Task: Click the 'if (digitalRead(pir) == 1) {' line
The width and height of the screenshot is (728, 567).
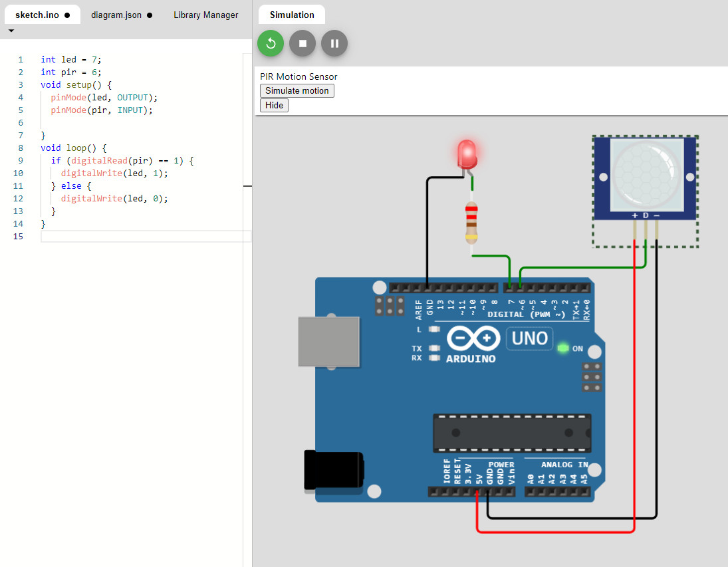Action: [x=122, y=161]
